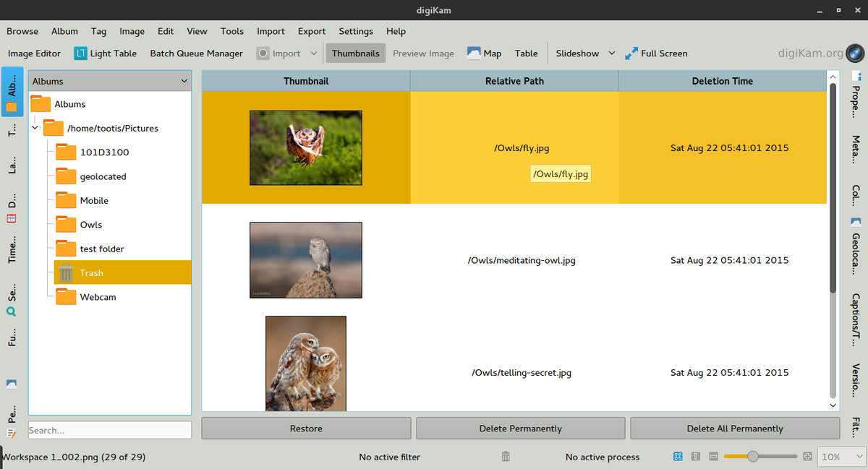868x469 pixels.
Task: Click the digiKam.org logo icon
Action: (x=855, y=53)
